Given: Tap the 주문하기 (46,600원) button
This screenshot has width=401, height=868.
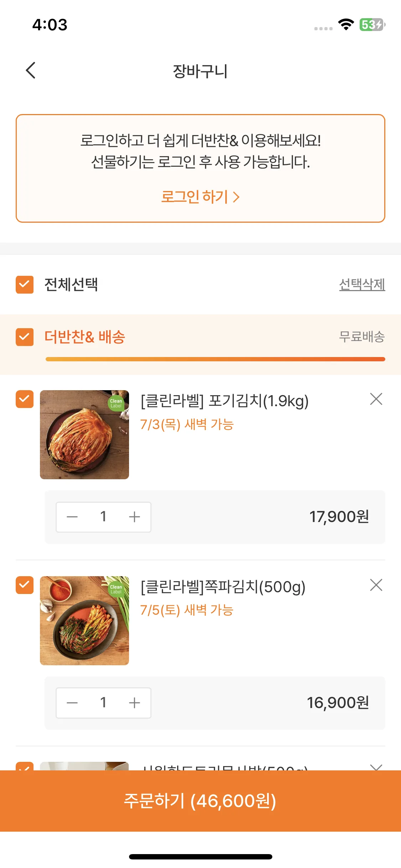Looking at the screenshot, I should tap(200, 801).
